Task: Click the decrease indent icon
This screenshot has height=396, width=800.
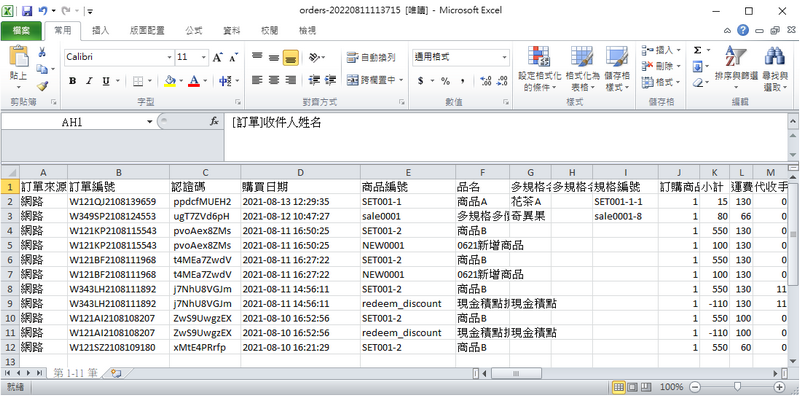Action: [x=314, y=80]
